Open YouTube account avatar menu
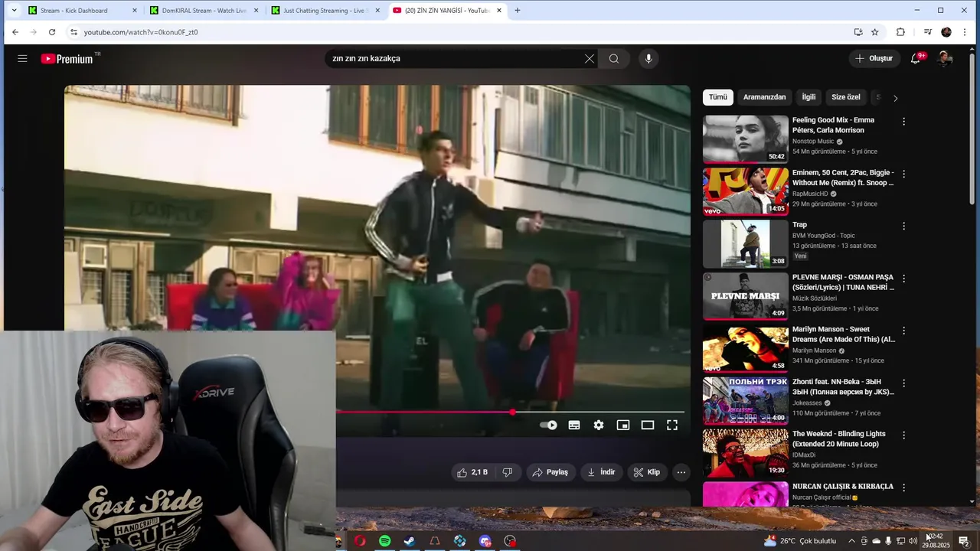Image resolution: width=980 pixels, height=551 pixels. 945,59
